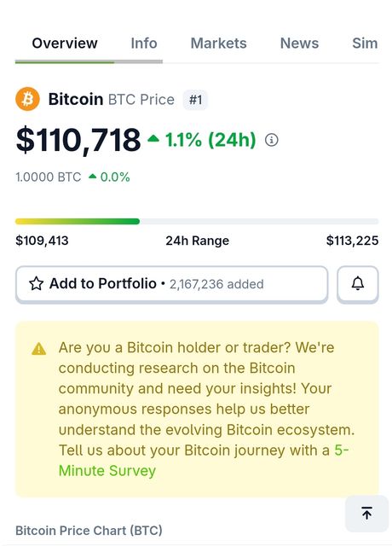The image size is (392, 546).
Task: Open the partially visible Sim tab
Action: [365, 44]
